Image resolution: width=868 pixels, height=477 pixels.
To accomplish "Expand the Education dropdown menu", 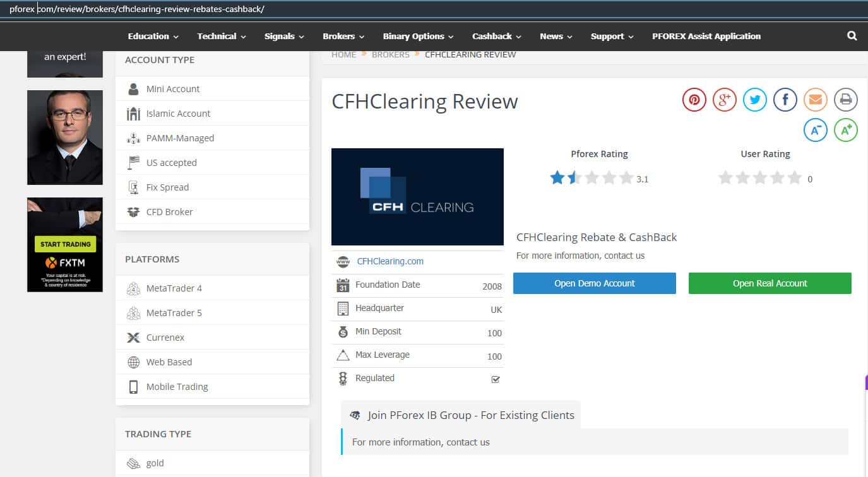I will pos(153,37).
